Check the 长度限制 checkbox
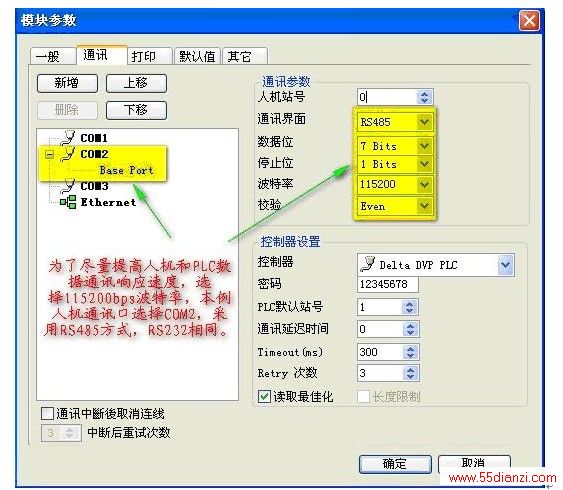Screen dimensions: 563x490 [363, 397]
